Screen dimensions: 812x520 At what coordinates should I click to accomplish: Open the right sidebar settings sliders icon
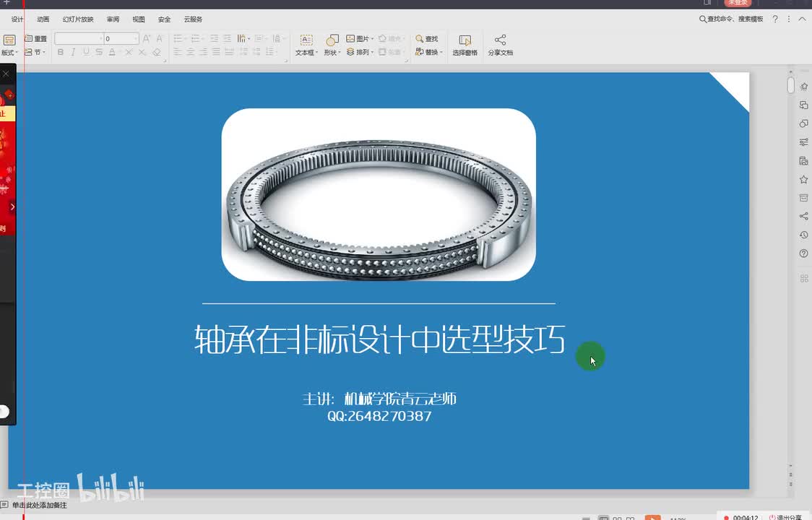804,142
